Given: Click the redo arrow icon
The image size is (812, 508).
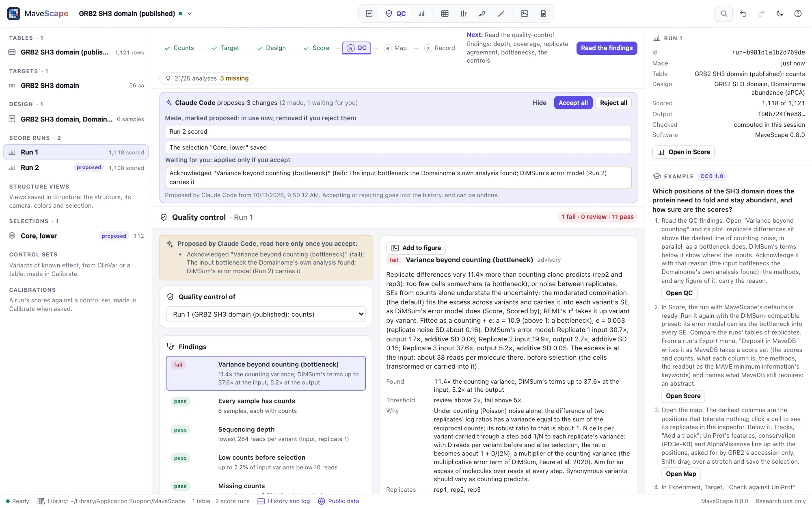Looking at the screenshot, I should (761, 13).
